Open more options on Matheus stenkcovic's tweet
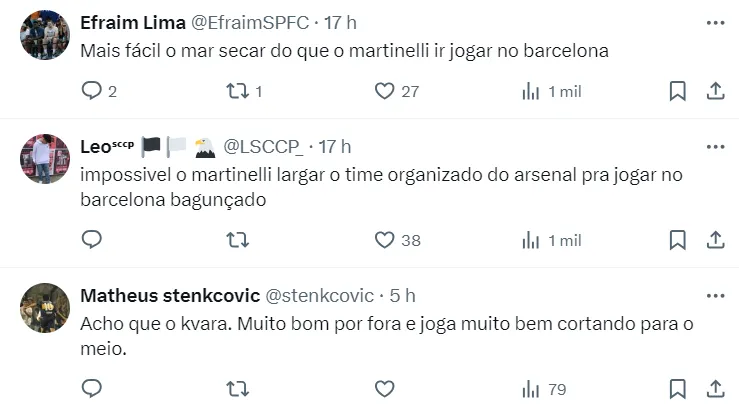The height and width of the screenshot is (416, 739). (x=715, y=296)
